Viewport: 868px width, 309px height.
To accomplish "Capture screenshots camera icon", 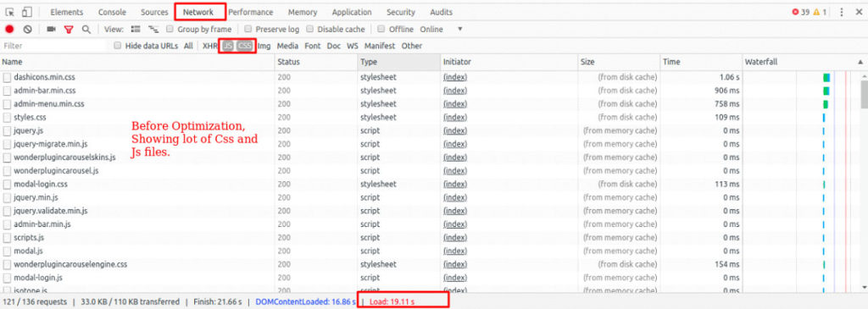I will 51,30.
